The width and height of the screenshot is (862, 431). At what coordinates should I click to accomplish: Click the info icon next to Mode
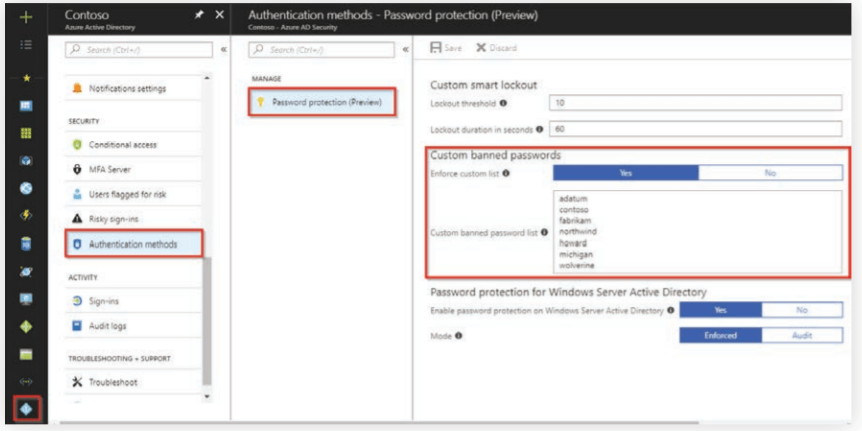click(458, 335)
